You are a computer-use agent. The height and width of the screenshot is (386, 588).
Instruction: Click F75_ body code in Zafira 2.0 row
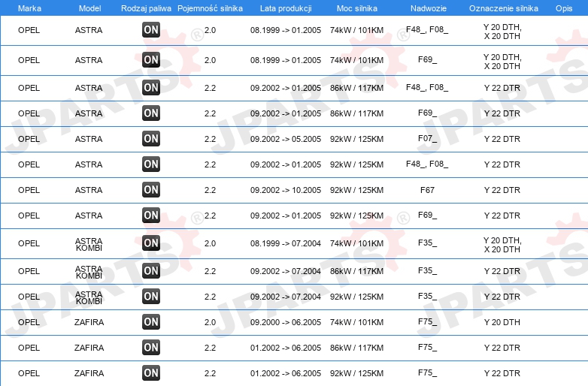pos(428,322)
